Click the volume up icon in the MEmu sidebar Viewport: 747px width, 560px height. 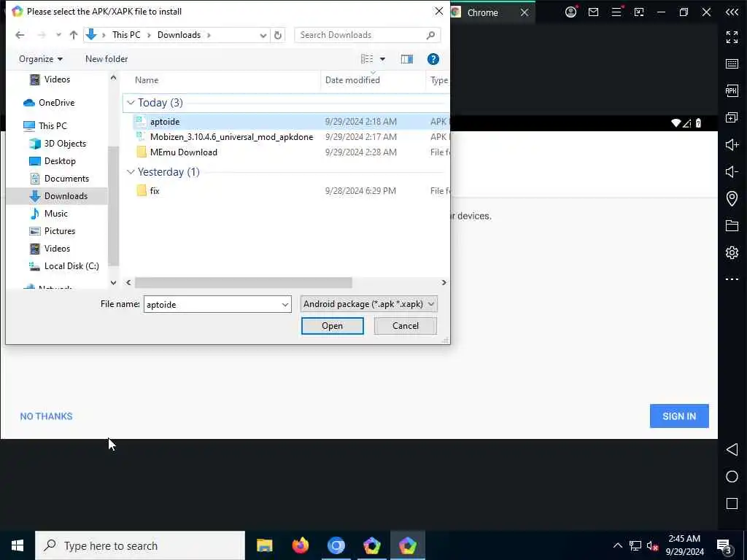(732, 145)
